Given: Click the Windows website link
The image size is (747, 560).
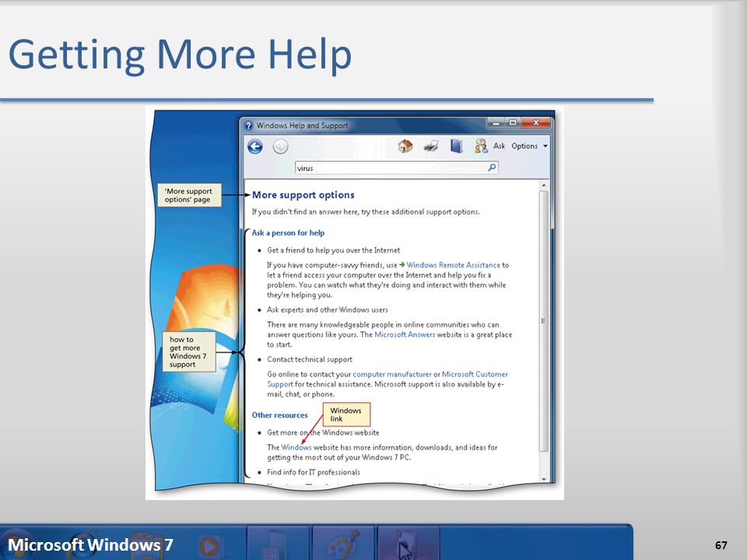Looking at the screenshot, I should click(296, 447).
